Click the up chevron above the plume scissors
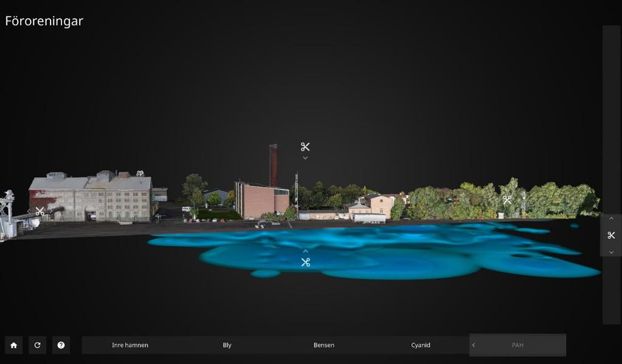 click(305, 251)
